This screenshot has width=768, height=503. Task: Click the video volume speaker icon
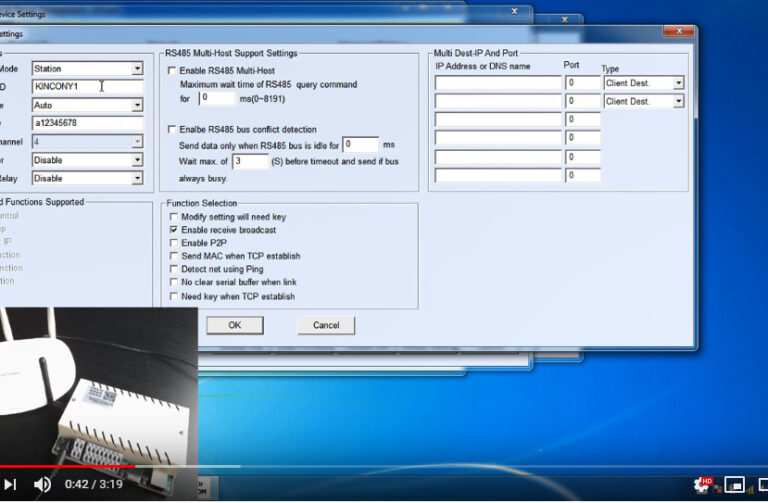[x=42, y=484]
